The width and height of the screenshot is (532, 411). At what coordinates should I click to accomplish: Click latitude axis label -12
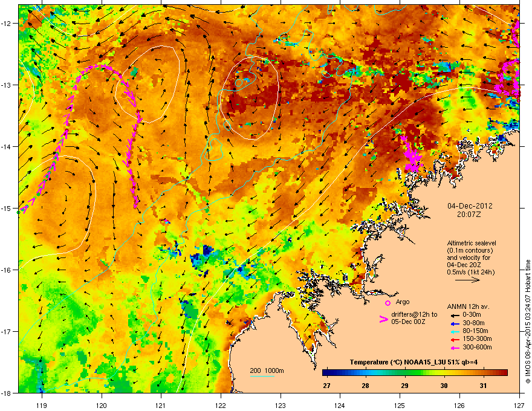[x=6, y=24]
